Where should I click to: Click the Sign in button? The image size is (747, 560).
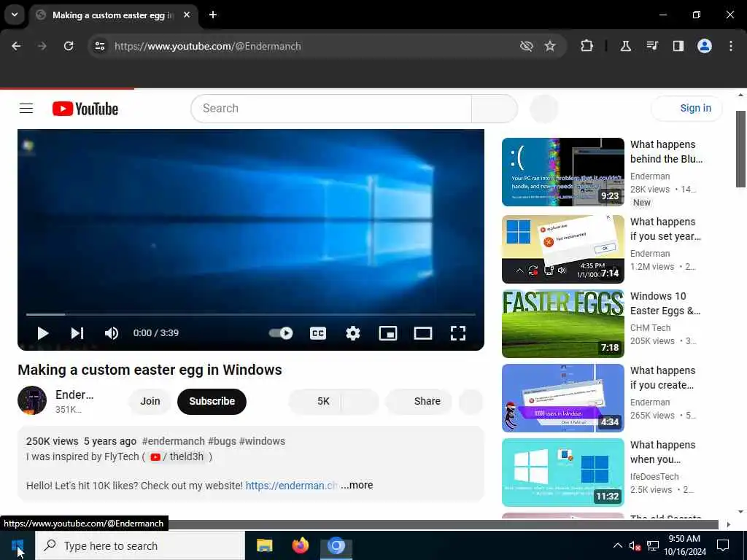(687, 109)
